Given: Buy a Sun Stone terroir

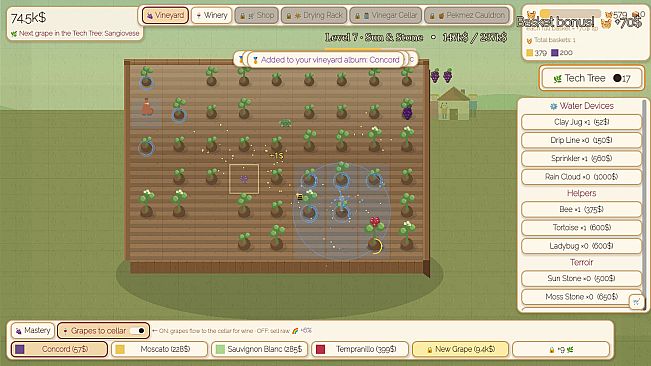Looking at the screenshot, I should 581,278.
